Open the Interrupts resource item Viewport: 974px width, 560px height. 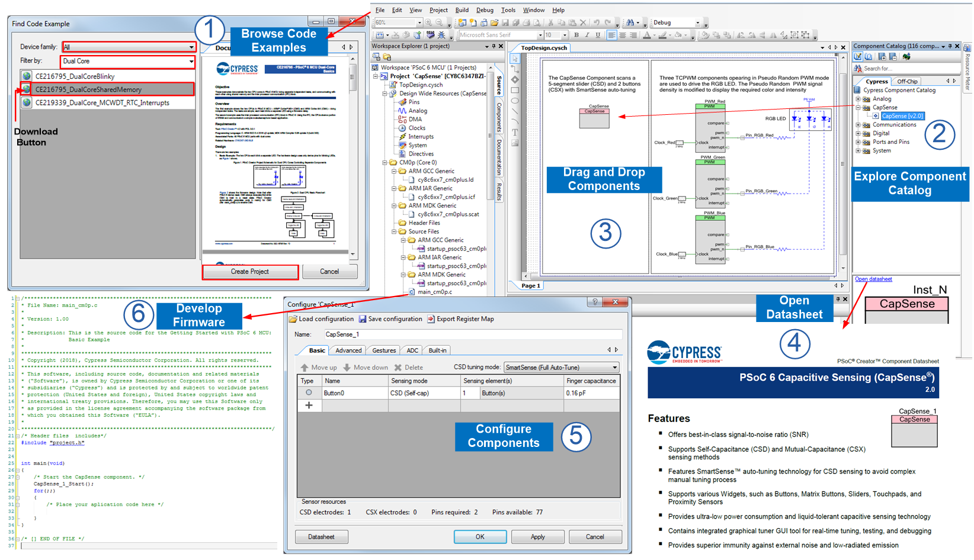tap(421, 137)
